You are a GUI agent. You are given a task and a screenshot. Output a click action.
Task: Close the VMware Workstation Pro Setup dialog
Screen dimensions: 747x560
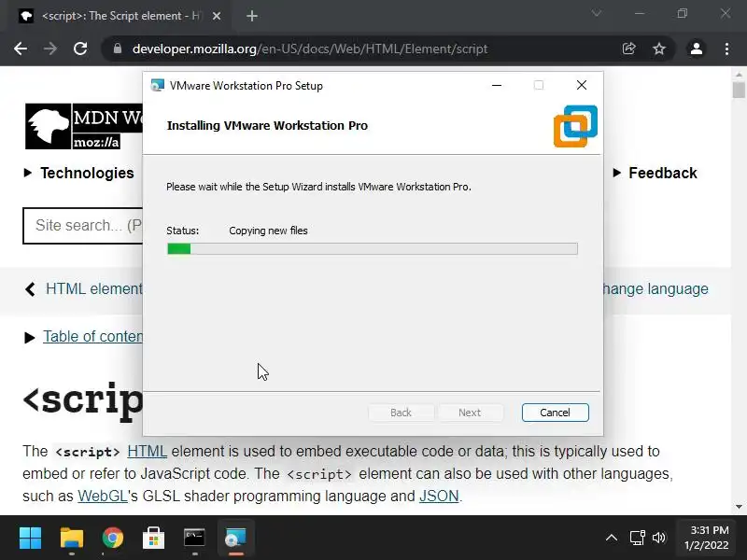click(581, 85)
